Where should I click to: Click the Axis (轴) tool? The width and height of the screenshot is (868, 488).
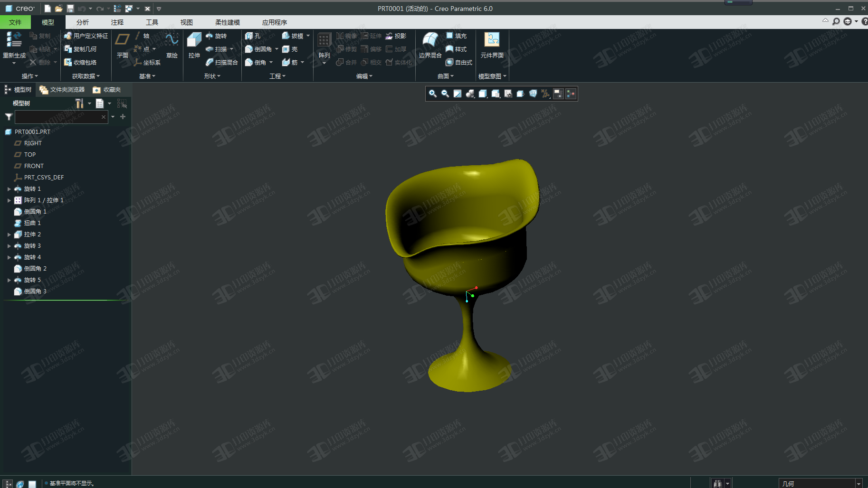coord(142,36)
